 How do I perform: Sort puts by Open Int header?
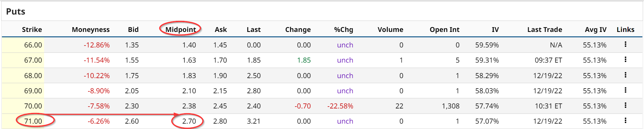point(444,29)
